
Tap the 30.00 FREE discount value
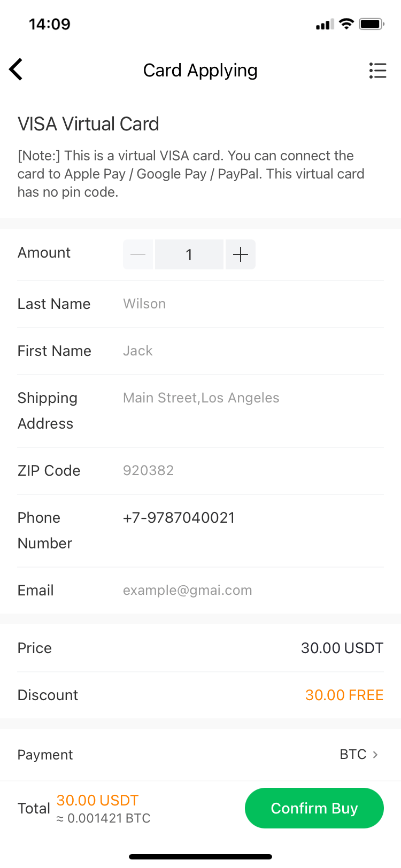(x=344, y=695)
